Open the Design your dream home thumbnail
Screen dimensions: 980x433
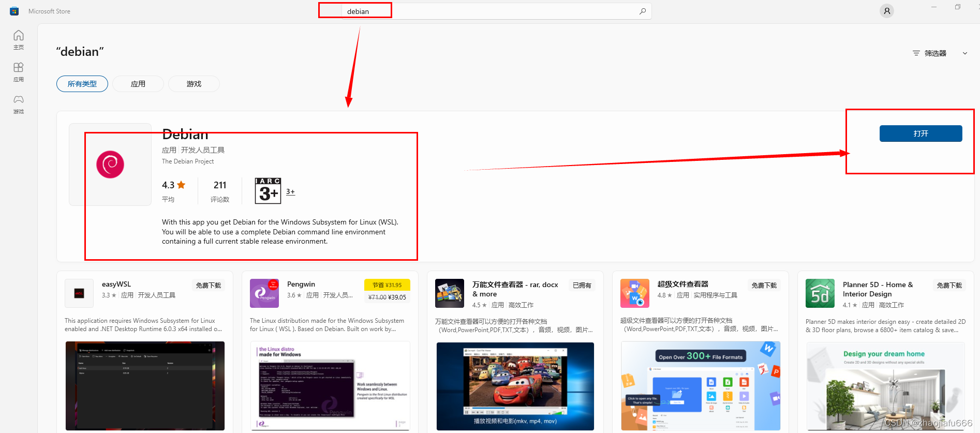pos(886,386)
